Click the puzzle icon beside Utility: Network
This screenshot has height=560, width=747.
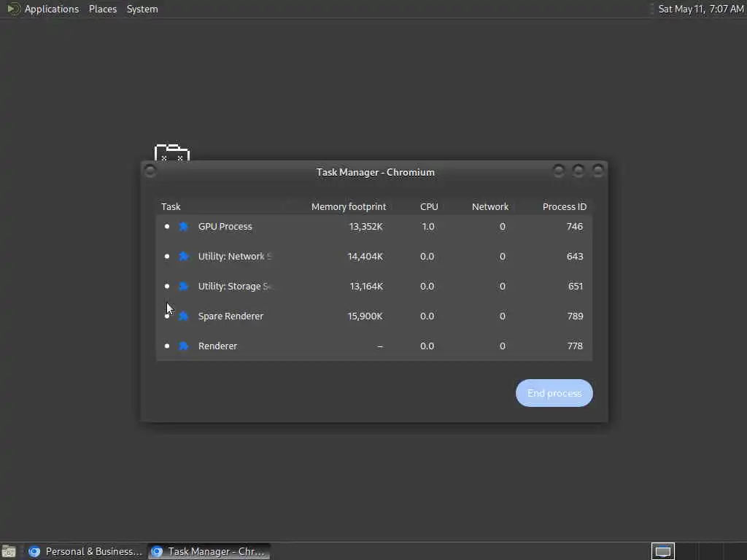(x=183, y=257)
